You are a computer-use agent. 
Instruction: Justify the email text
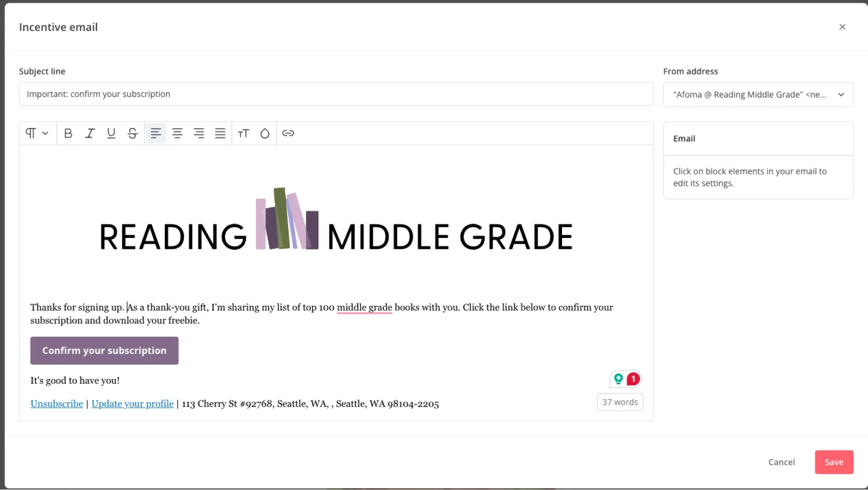tap(220, 133)
